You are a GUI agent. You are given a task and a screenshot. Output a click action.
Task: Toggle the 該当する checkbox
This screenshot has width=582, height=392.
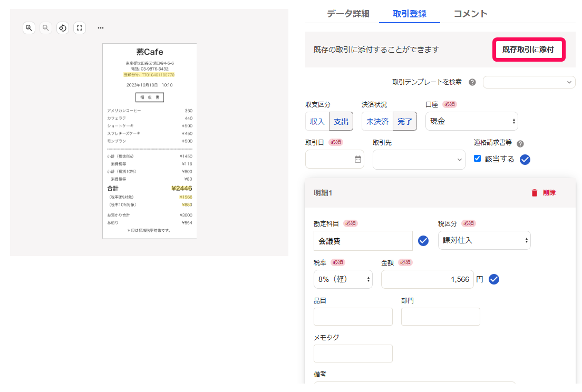[x=477, y=159]
